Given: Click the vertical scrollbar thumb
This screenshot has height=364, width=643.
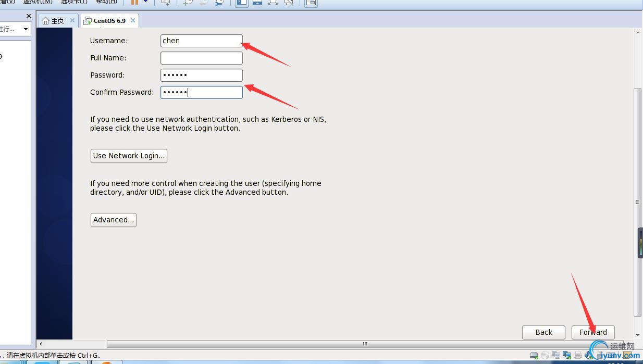Looking at the screenshot, I should tap(638, 202).
